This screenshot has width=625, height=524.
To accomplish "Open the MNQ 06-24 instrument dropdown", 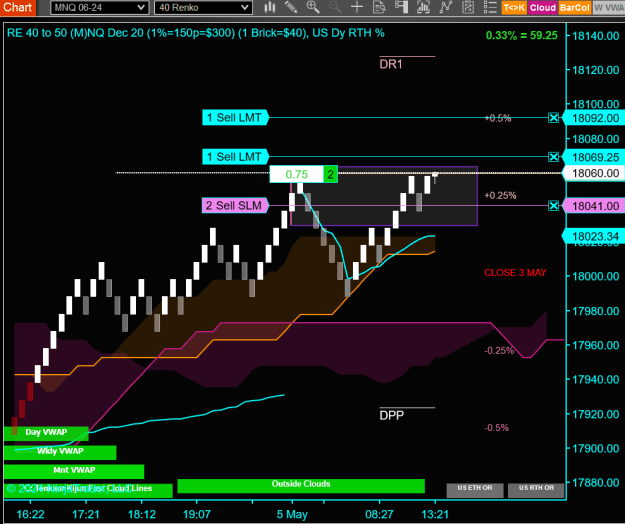I will [100, 8].
